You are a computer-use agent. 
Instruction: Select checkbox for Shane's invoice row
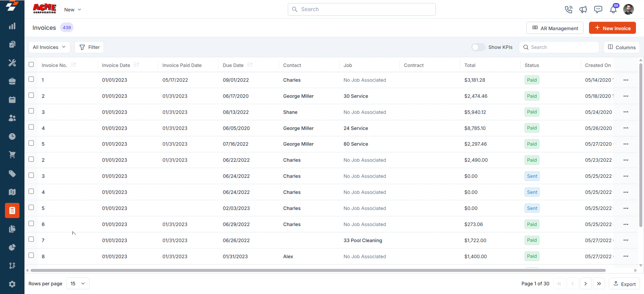click(x=31, y=111)
